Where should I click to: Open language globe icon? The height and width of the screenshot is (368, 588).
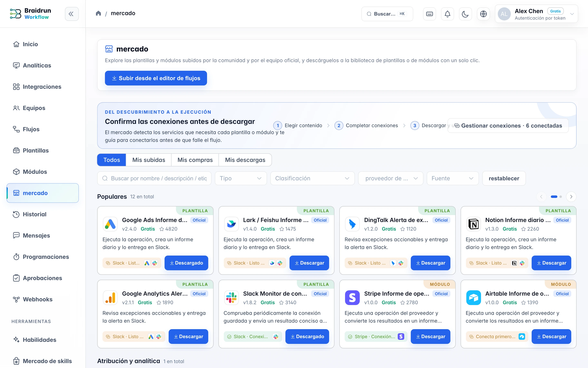[483, 14]
